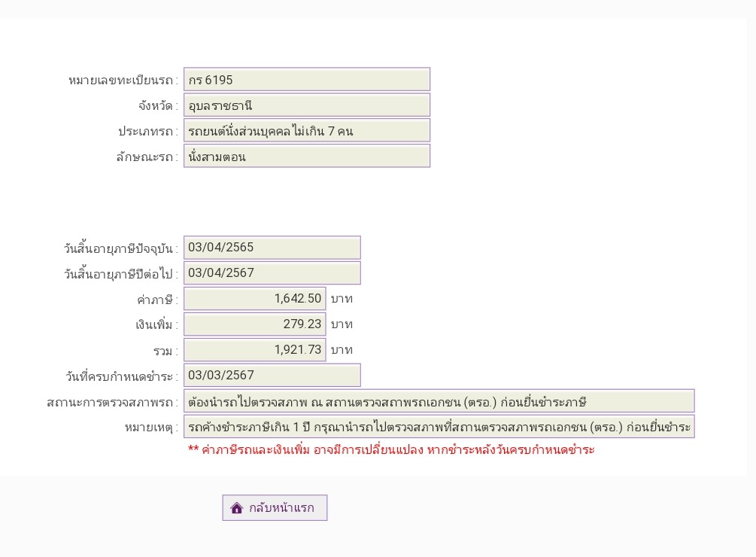Image resolution: width=756 pixels, height=557 pixels.
Task: Click the label ค่าภาษี
Action: pyautogui.click(x=157, y=300)
